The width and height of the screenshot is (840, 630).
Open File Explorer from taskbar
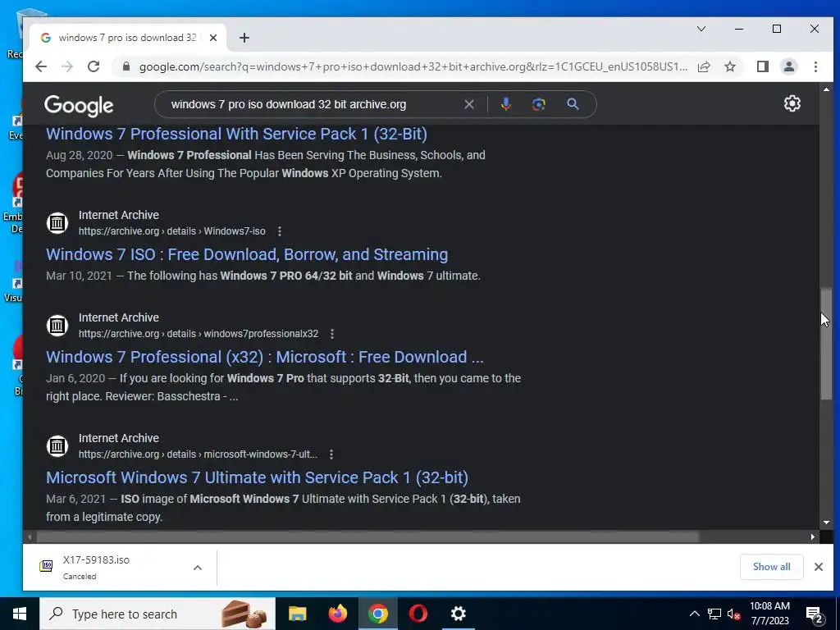tap(297, 614)
